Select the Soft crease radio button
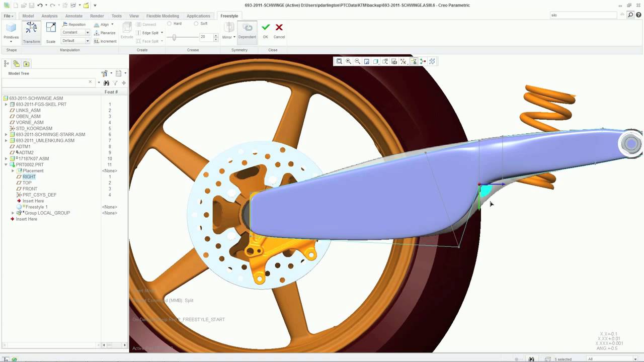644x362 pixels. click(196, 24)
